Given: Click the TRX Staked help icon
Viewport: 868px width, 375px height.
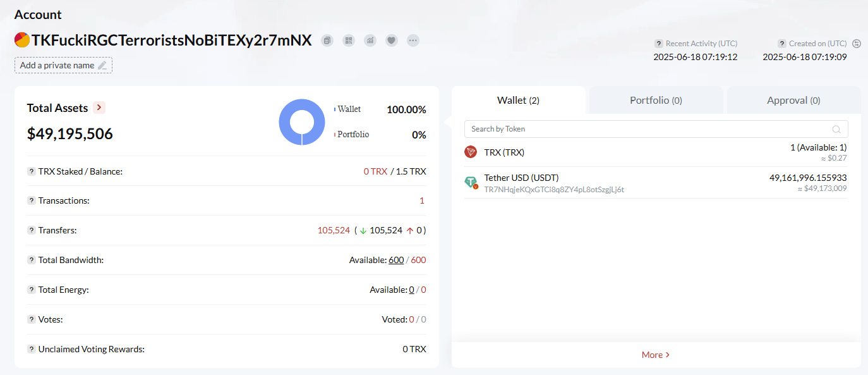Looking at the screenshot, I should 31,171.
